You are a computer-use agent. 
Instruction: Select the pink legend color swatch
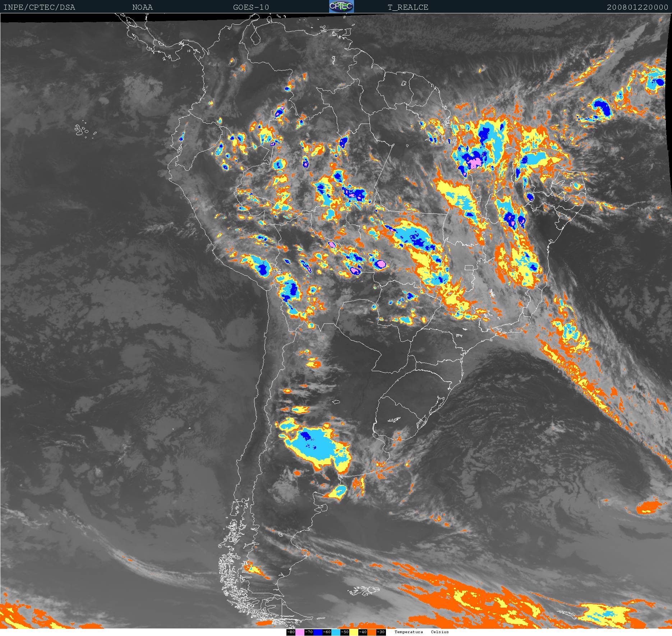tap(300, 632)
